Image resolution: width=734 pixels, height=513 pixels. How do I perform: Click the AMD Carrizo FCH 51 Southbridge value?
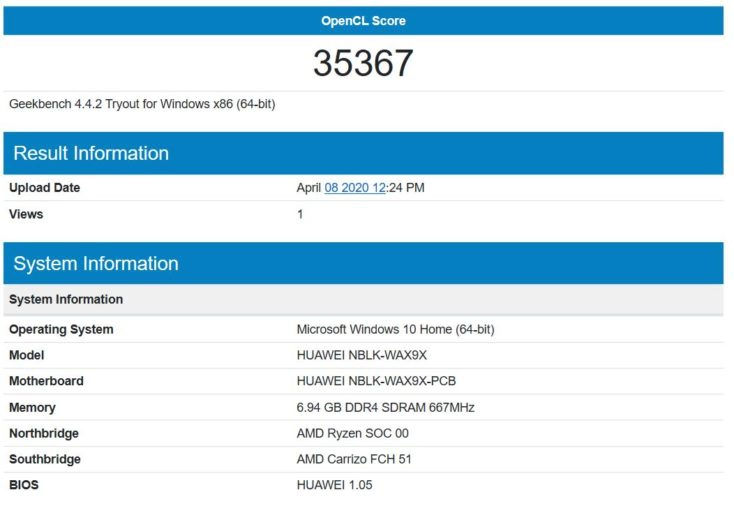(354, 459)
